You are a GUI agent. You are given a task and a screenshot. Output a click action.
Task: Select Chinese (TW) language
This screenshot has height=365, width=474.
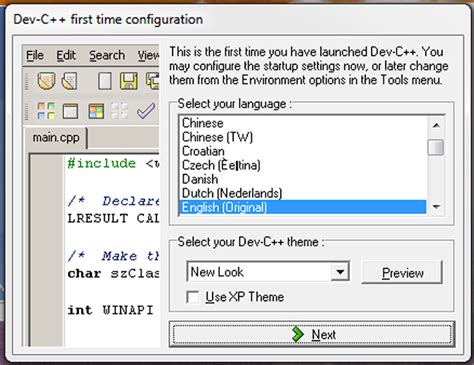tap(303, 137)
